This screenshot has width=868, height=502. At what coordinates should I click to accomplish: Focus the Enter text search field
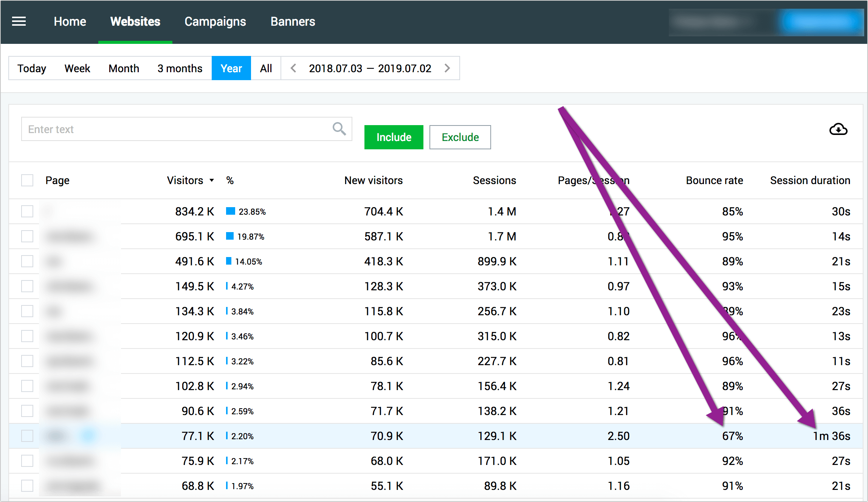[186, 129]
